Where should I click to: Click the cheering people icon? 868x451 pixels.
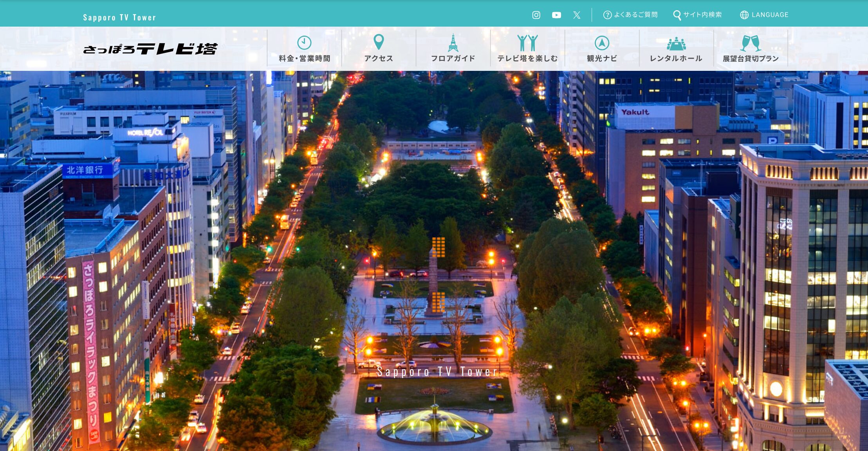tap(527, 43)
